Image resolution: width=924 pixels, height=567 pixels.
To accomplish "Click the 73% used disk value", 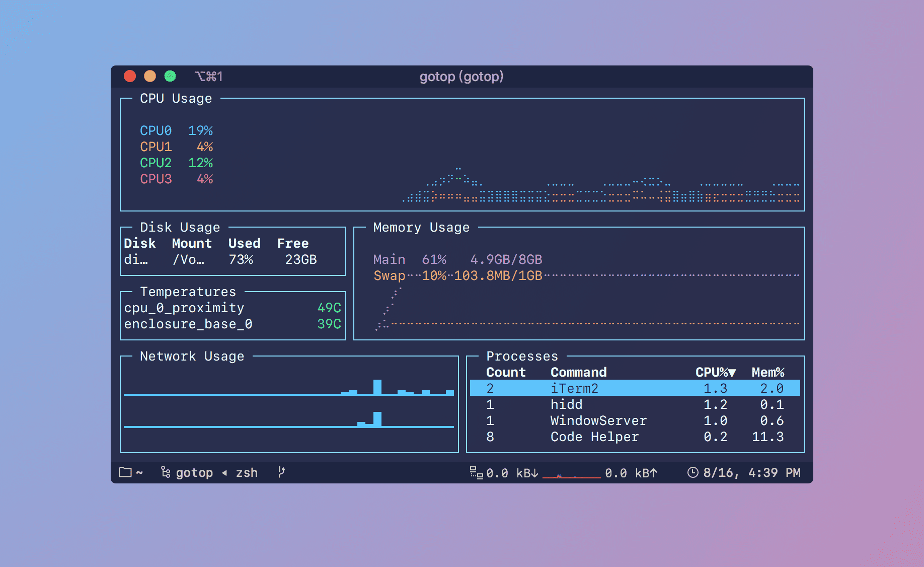I will coord(241,259).
